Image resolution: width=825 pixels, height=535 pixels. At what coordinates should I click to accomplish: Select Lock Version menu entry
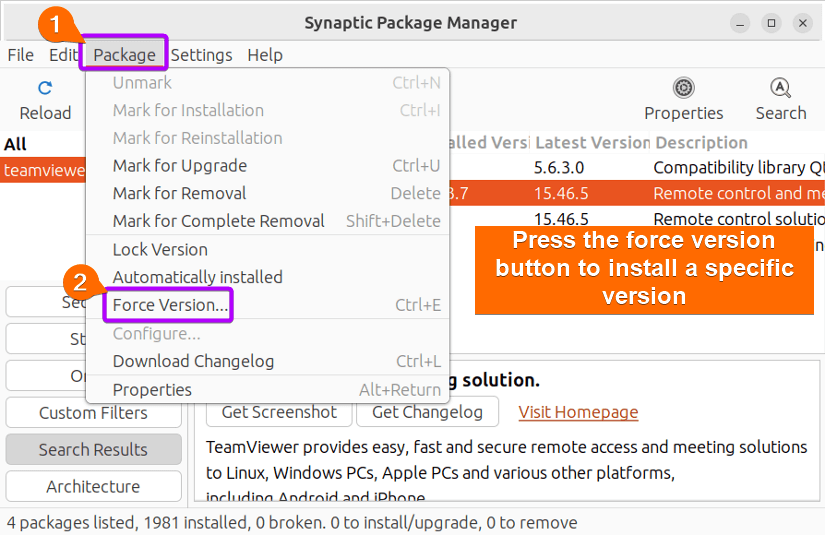click(x=268, y=249)
